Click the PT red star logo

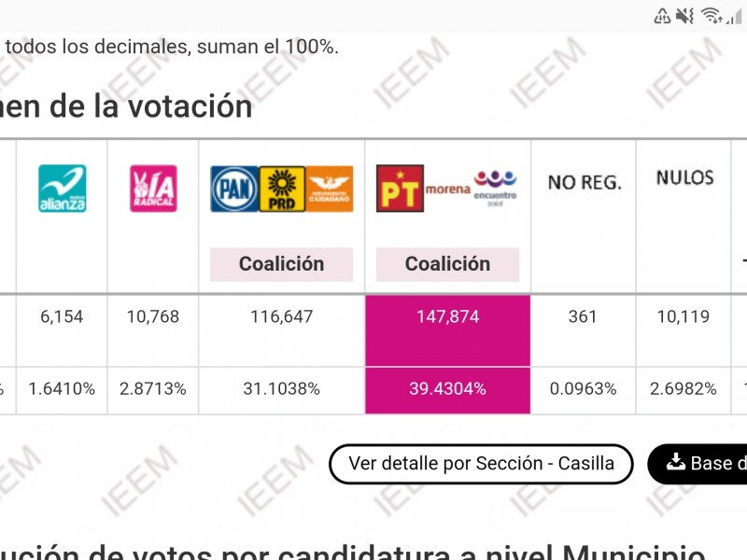click(401, 189)
